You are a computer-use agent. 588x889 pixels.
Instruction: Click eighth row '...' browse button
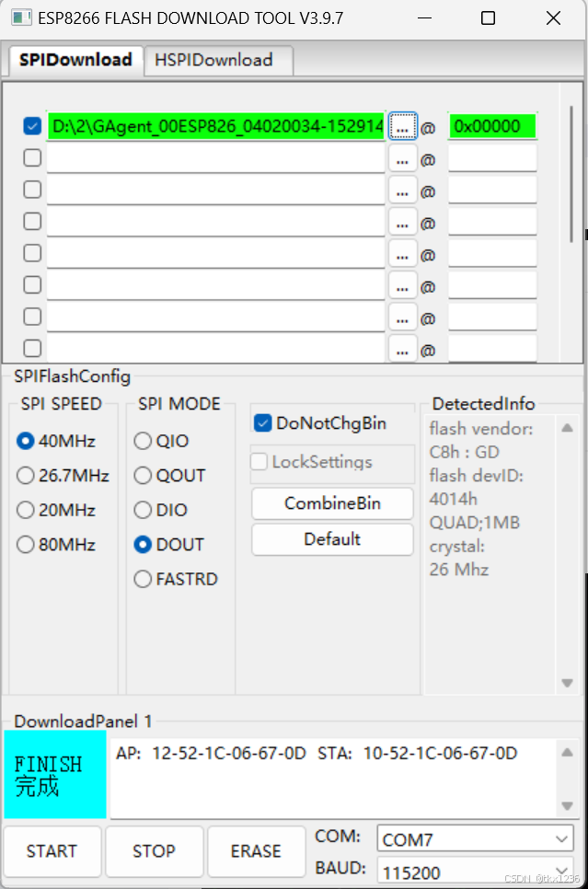coord(403,348)
